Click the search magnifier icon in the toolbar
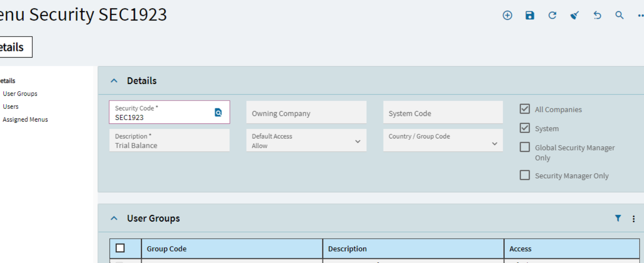 click(619, 15)
